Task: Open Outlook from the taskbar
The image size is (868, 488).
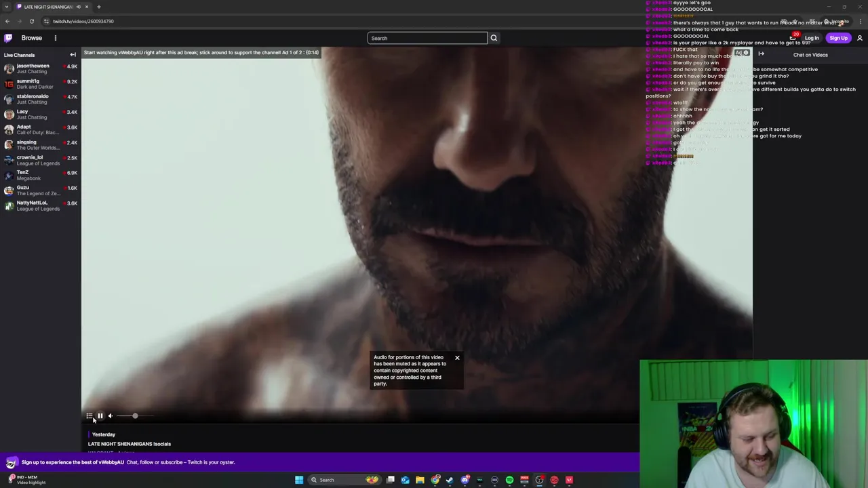Action: (406, 480)
